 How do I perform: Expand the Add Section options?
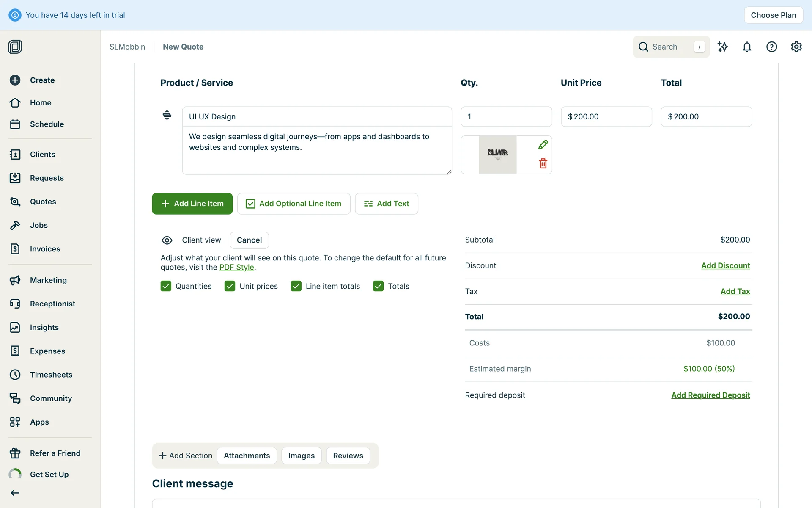pos(185,456)
